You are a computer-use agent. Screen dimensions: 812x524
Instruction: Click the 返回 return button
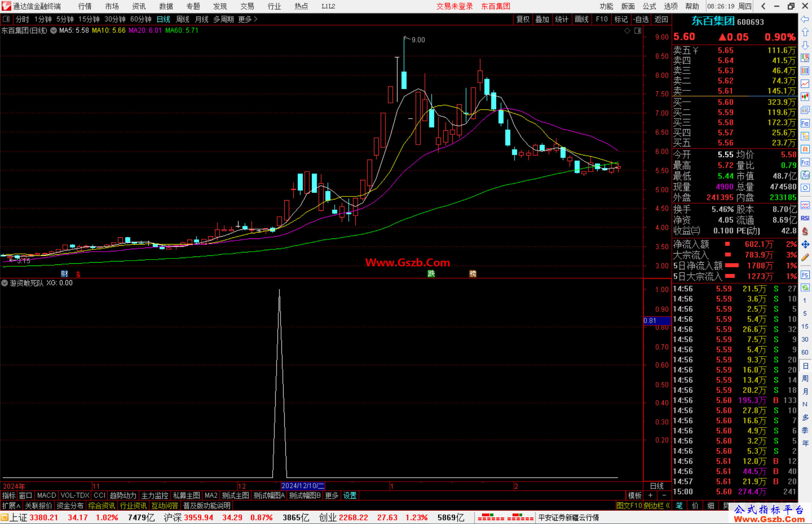pos(661,19)
